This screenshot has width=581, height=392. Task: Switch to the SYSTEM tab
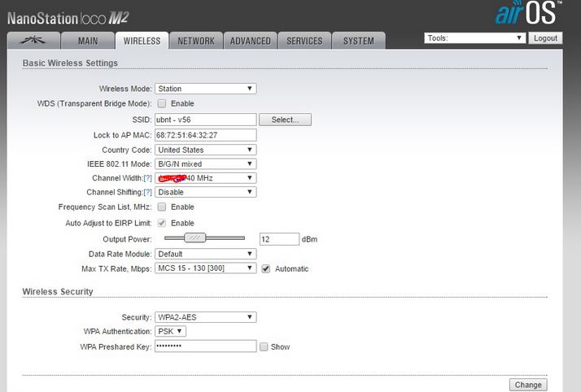(358, 41)
